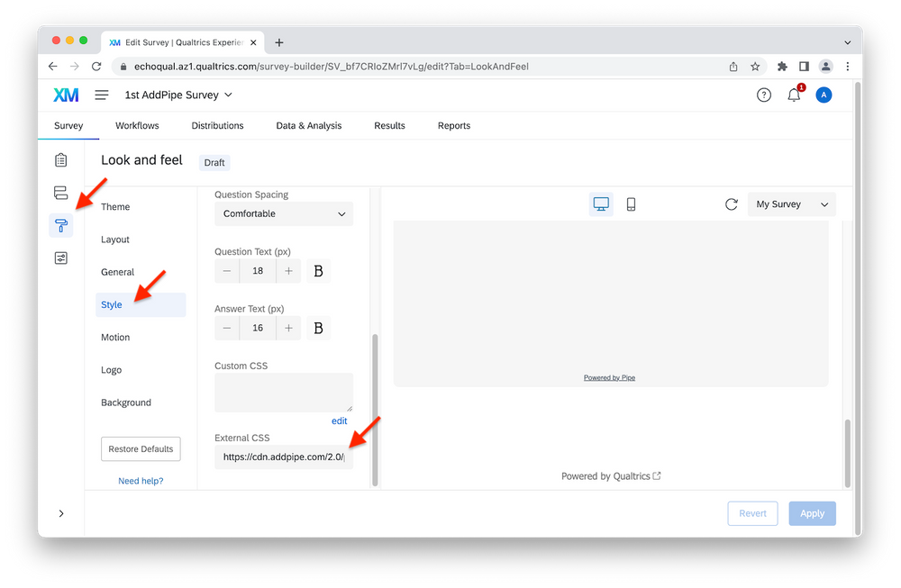Switch preview to mobile view

coord(631,204)
